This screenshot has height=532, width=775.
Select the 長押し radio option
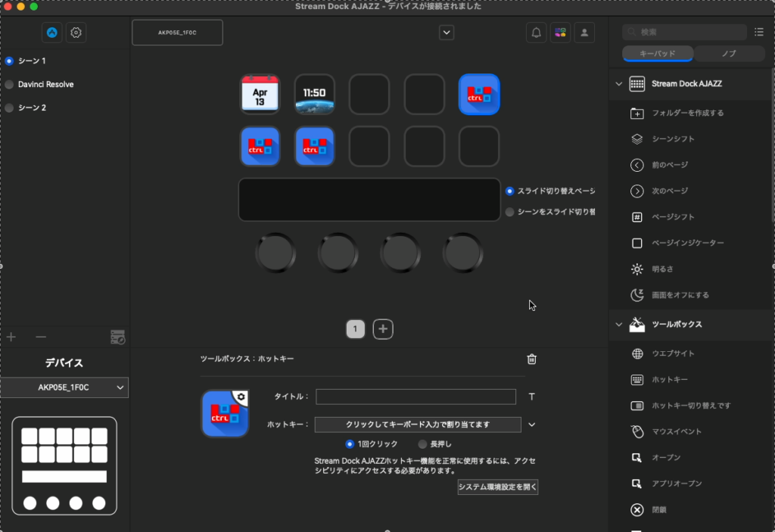(x=425, y=444)
